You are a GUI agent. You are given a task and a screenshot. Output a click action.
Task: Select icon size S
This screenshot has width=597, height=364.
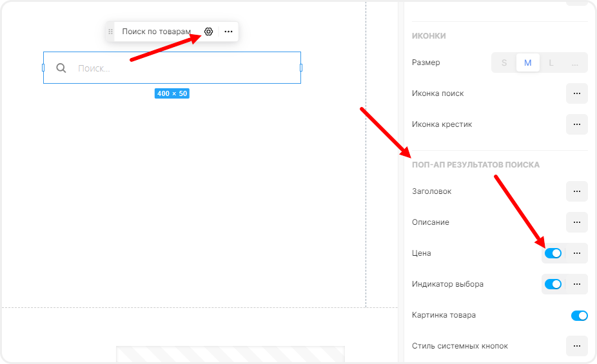pos(504,62)
